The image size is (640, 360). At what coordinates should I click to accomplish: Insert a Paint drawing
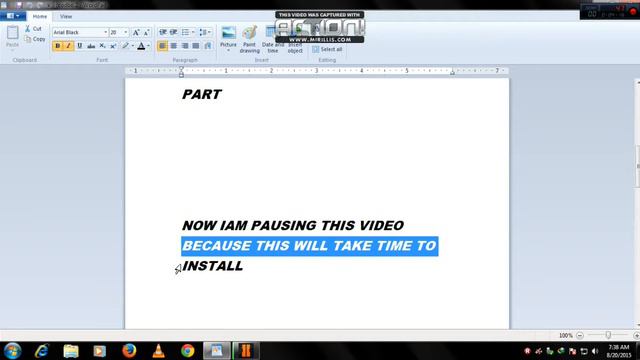tap(249, 39)
